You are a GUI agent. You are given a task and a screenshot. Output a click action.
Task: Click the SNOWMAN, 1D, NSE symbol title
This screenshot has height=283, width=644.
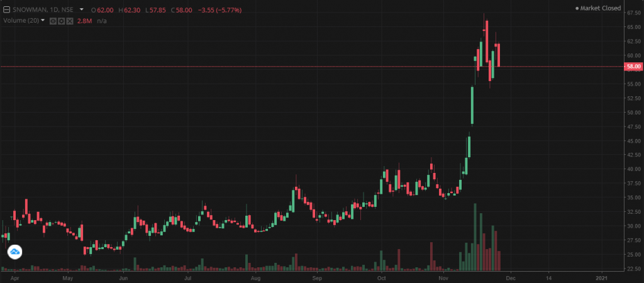tap(42, 11)
